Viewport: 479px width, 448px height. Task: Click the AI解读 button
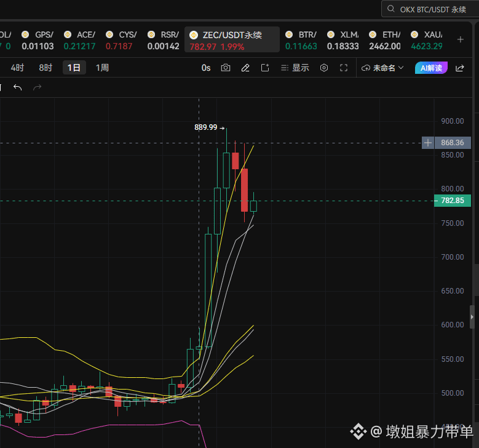tap(431, 68)
